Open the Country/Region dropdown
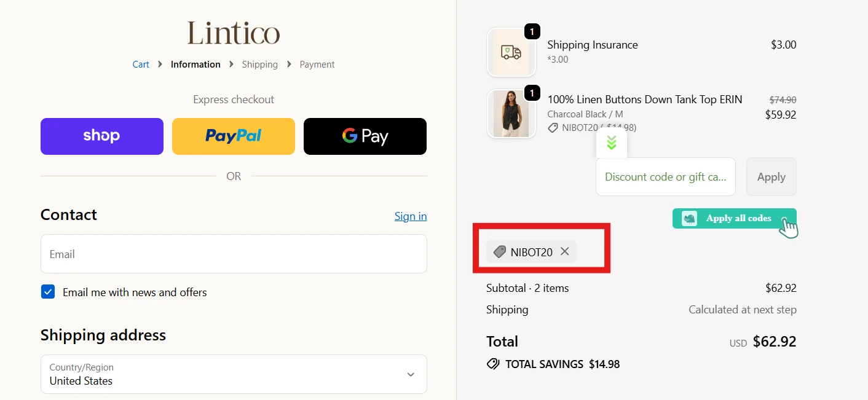The image size is (868, 400). pos(234,374)
